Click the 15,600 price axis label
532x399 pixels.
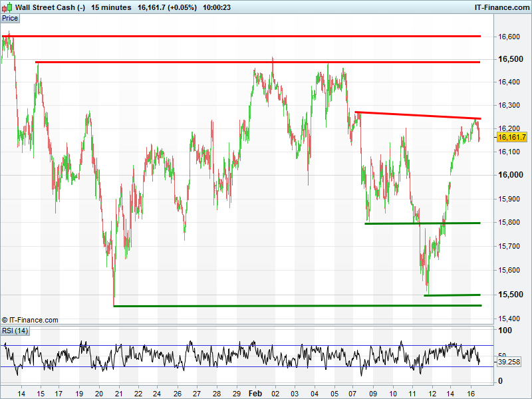(x=509, y=271)
